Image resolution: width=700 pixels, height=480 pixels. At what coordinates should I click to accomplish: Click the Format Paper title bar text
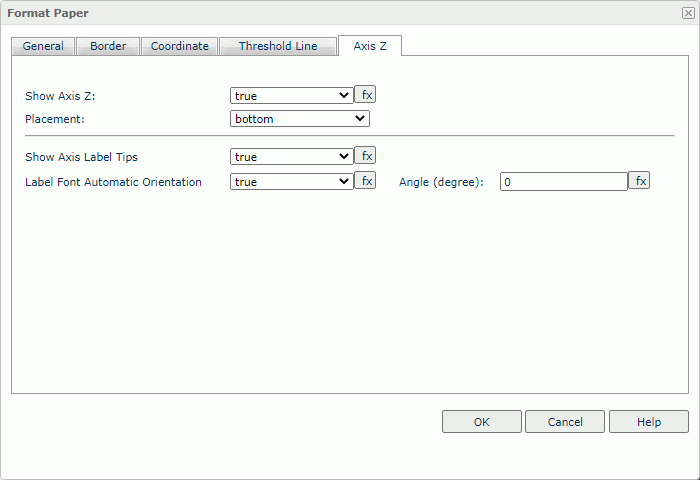click(48, 13)
